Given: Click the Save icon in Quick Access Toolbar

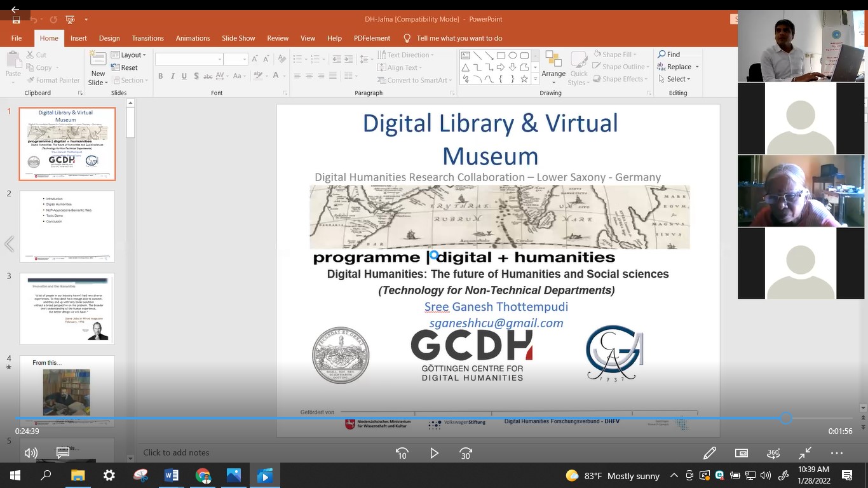Looking at the screenshot, I should (17, 19).
